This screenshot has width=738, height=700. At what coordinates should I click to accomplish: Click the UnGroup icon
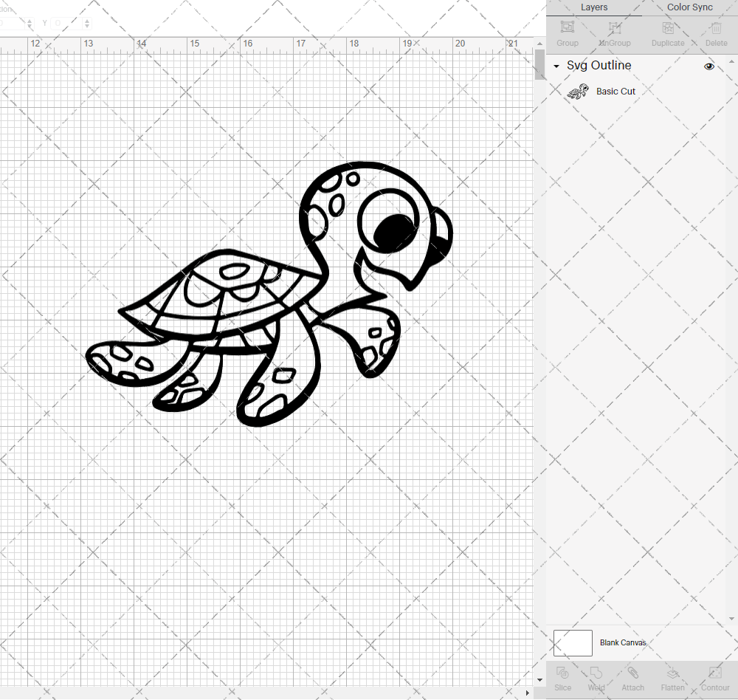click(x=615, y=27)
